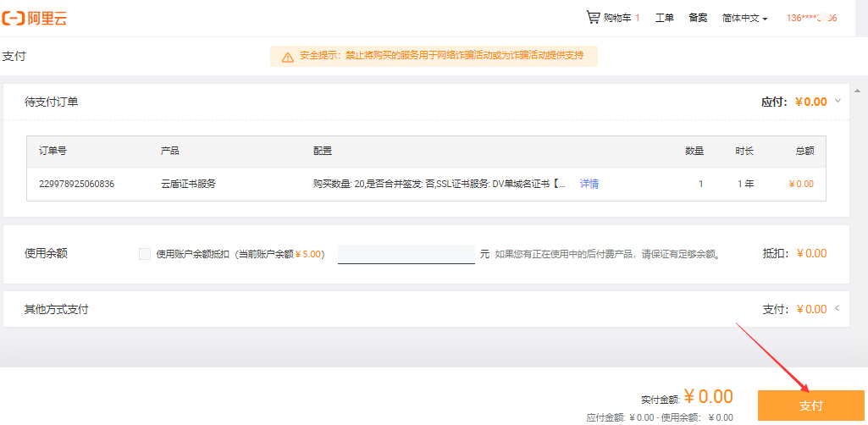Click duration value 1 年

746,184
